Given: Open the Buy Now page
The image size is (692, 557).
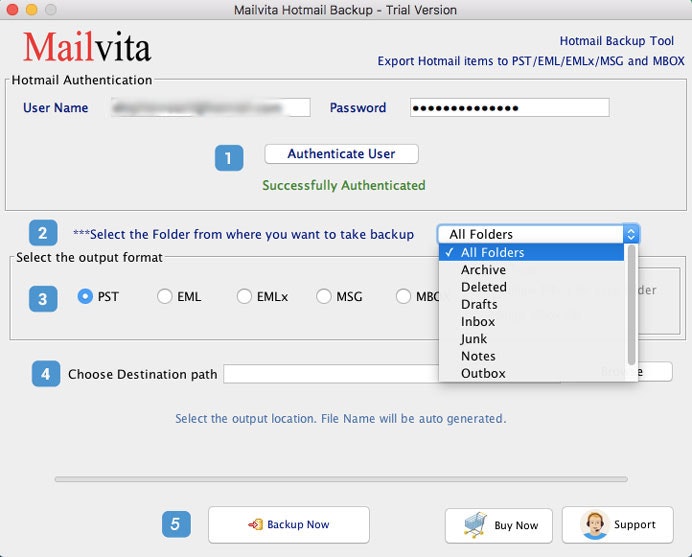Looking at the screenshot, I should [499, 525].
